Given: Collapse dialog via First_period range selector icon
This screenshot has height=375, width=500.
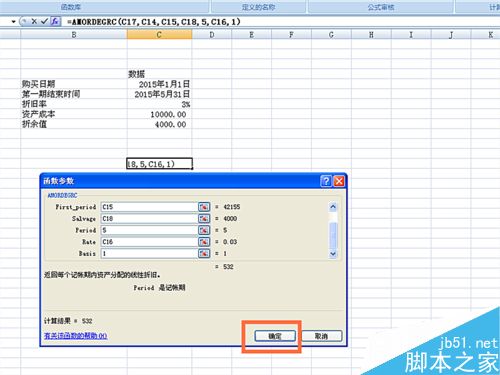Looking at the screenshot, I should (204, 207).
